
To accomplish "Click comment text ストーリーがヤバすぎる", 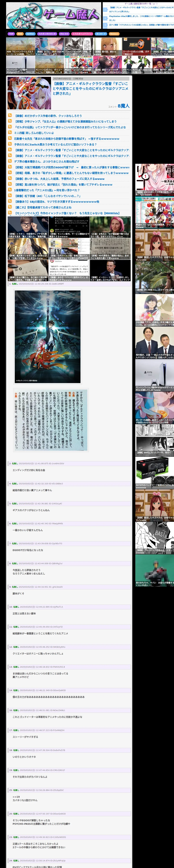I will tap(25, 737).
